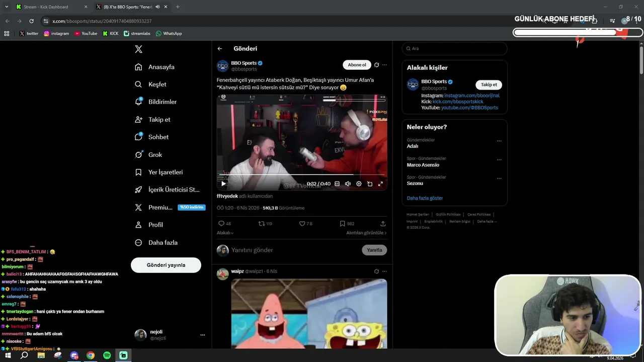Reload the page

click(32, 21)
